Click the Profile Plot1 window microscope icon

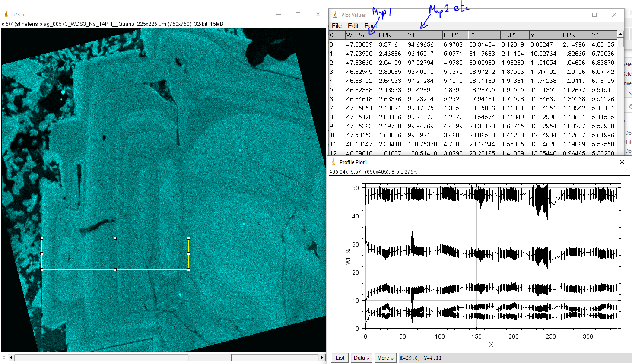tap(333, 162)
